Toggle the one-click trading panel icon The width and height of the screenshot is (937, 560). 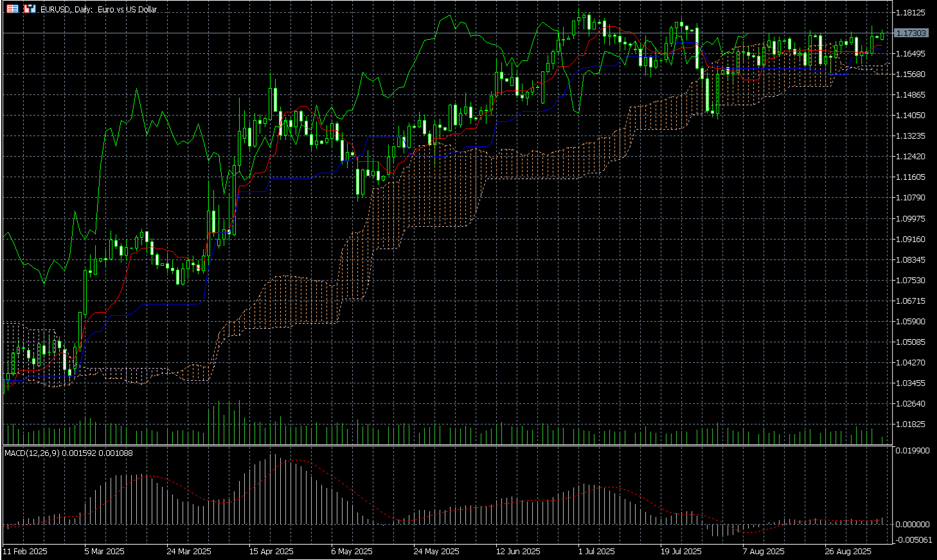click(30, 9)
